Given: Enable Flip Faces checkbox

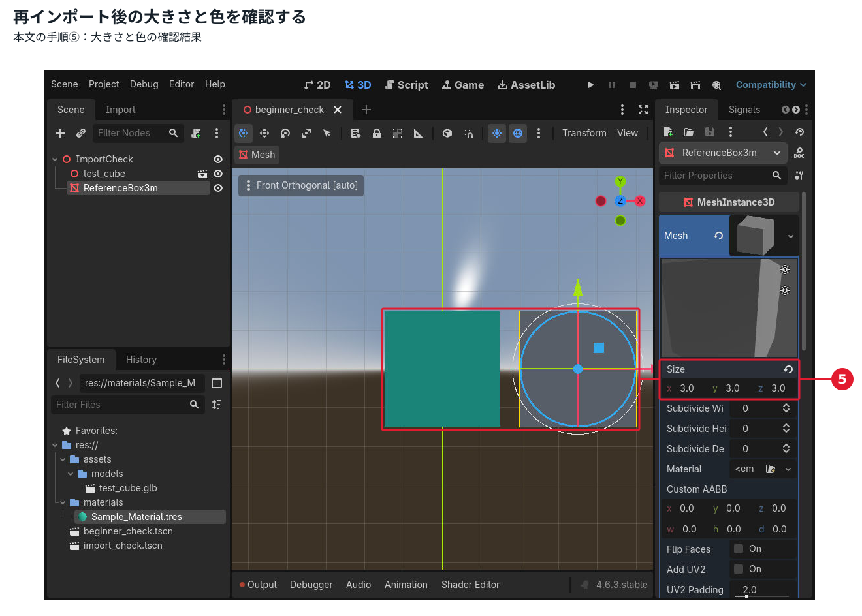Looking at the screenshot, I should click(x=739, y=549).
